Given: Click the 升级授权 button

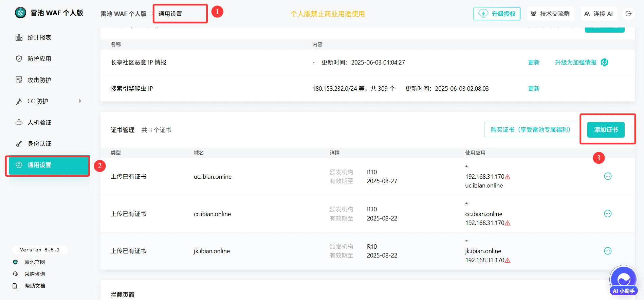Looking at the screenshot, I should [x=497, y=14].
